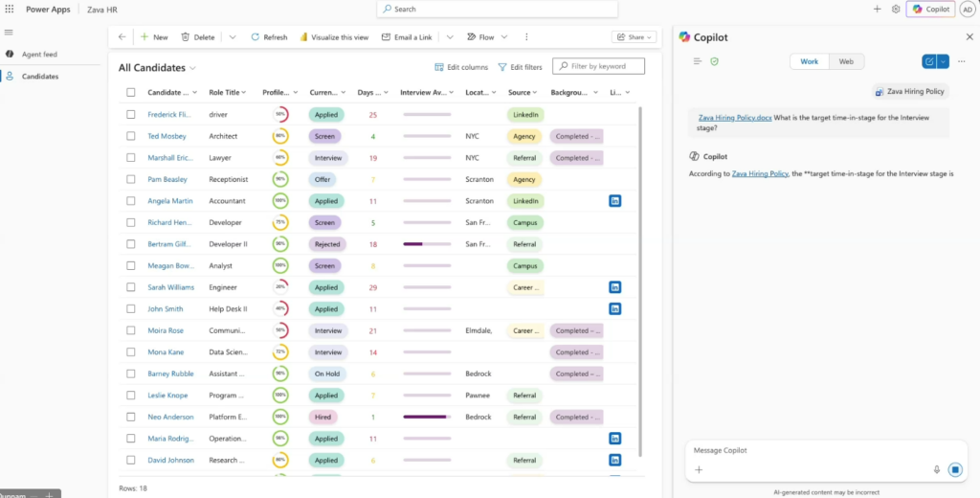Click the Edit columns button
Screen dimensions: 980x498
[461, 67]
